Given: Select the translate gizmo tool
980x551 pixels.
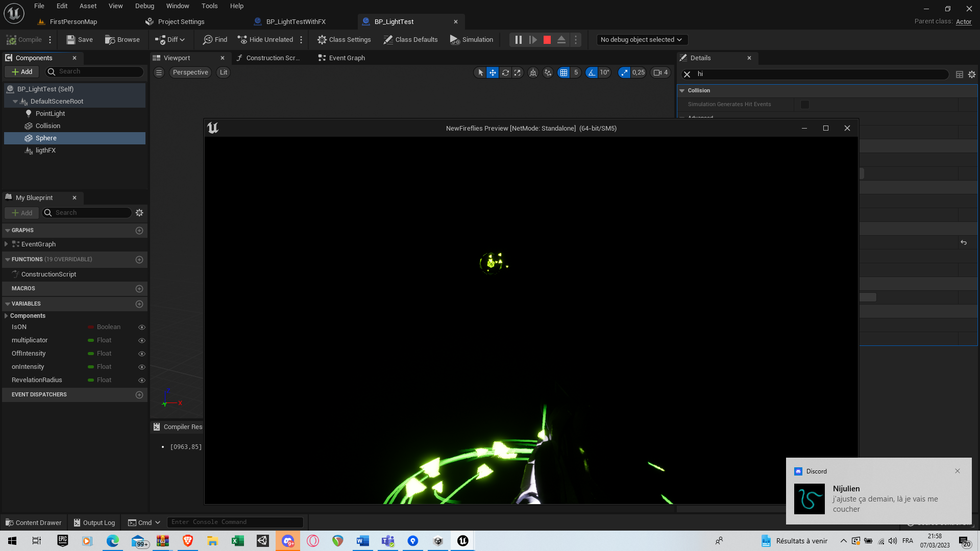Looking at the screenshot, I should point(493,72).
